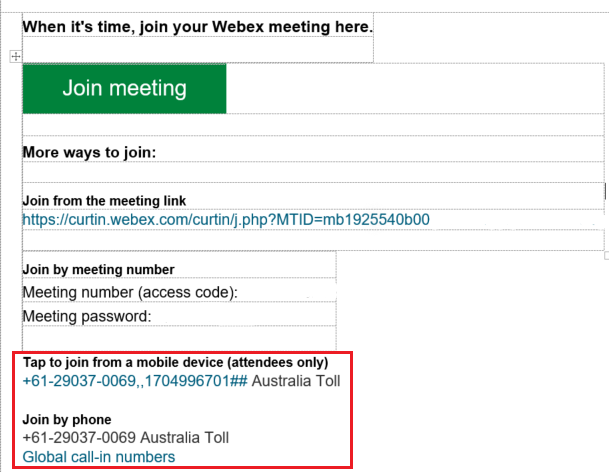Open the curtin.webex.com meeting link

pyautogui.click(x=226, y=219)
